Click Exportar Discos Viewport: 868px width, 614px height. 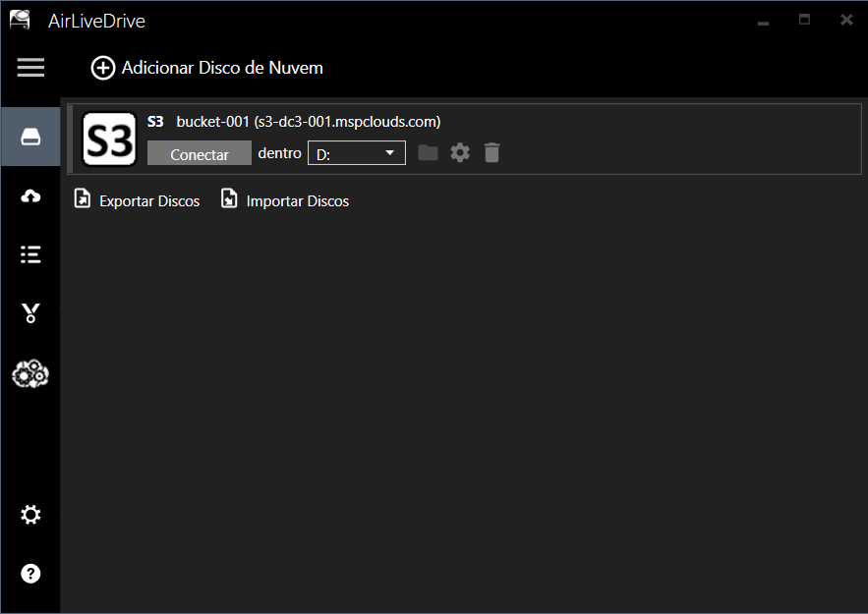point(138,200)
